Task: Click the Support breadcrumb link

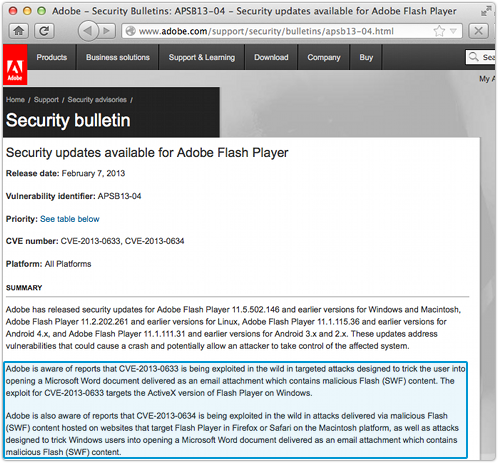Action: 46,100
